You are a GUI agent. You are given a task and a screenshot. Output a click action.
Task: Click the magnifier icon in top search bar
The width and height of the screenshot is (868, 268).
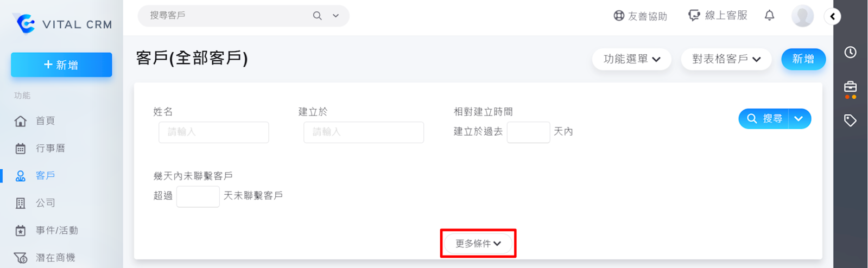[x=318, y=16]
